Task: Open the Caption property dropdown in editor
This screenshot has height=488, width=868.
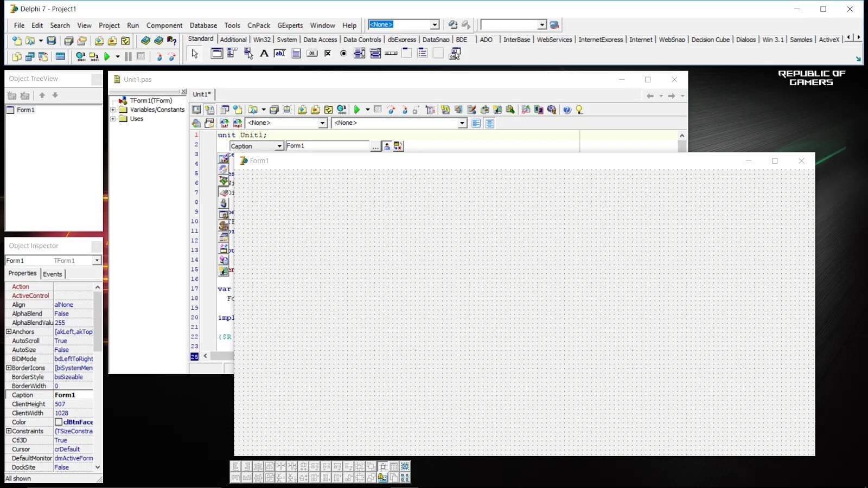Action: (x=279, y=146)
